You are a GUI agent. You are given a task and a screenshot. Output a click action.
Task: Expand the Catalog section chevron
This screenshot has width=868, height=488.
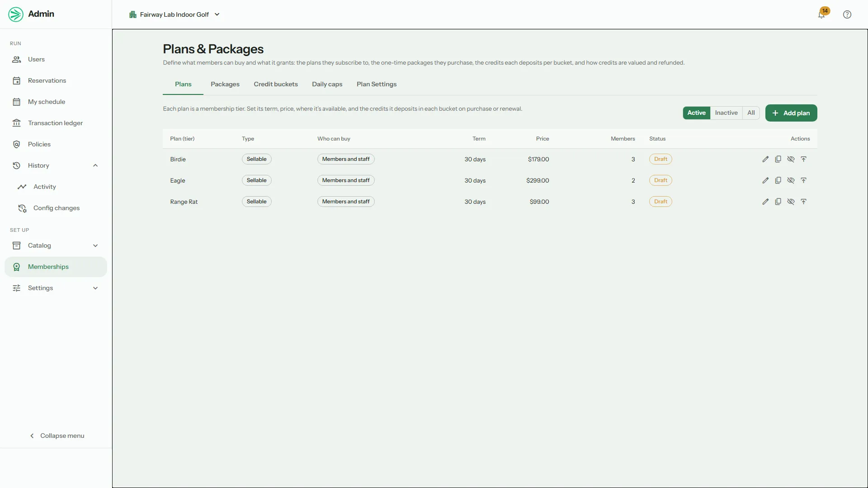tap(95, 245)
